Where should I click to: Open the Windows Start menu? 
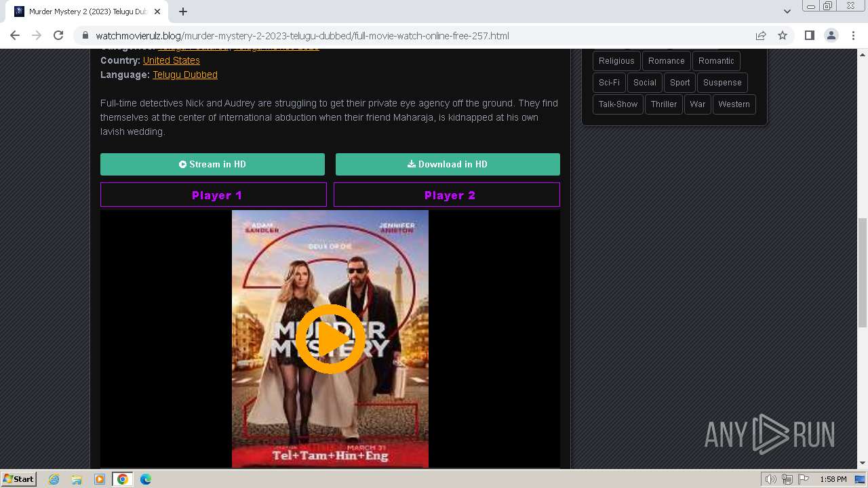coord(18,479)
